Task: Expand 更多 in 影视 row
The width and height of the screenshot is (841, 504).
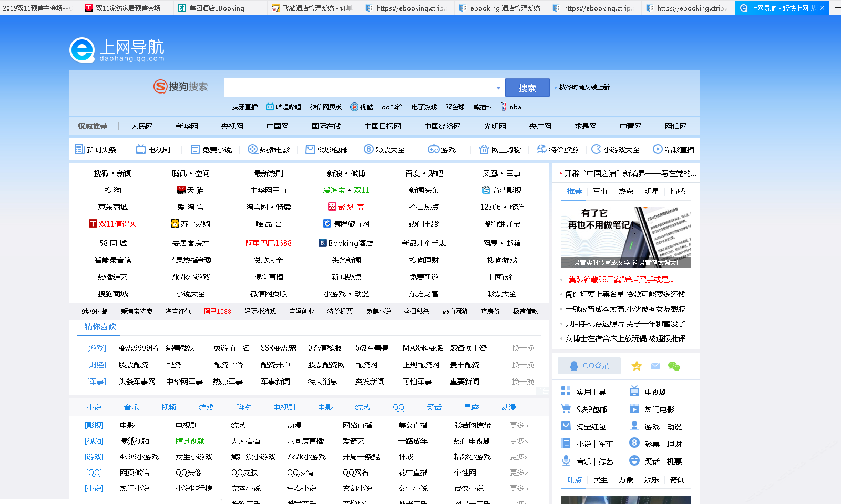Action: point(519,425)
